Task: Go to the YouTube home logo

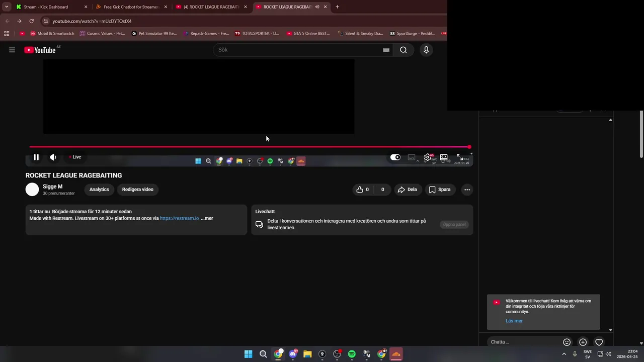Action: (40, 50)
